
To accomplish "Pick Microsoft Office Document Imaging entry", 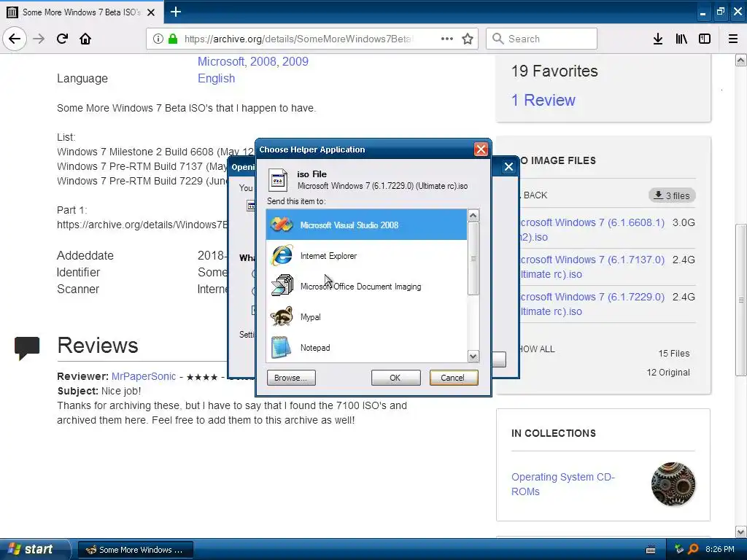I will coord(366,286).
